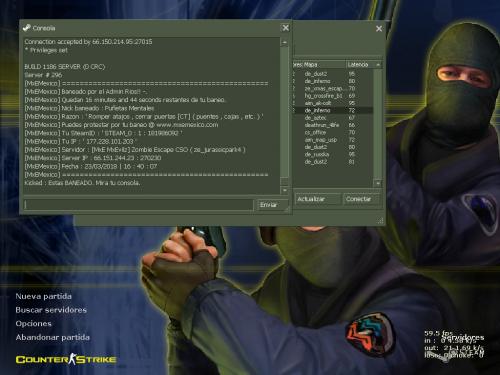This screenshot has width=500, height=375.
Task: Open Opciones from the main menu
Action: pos(34,324)
